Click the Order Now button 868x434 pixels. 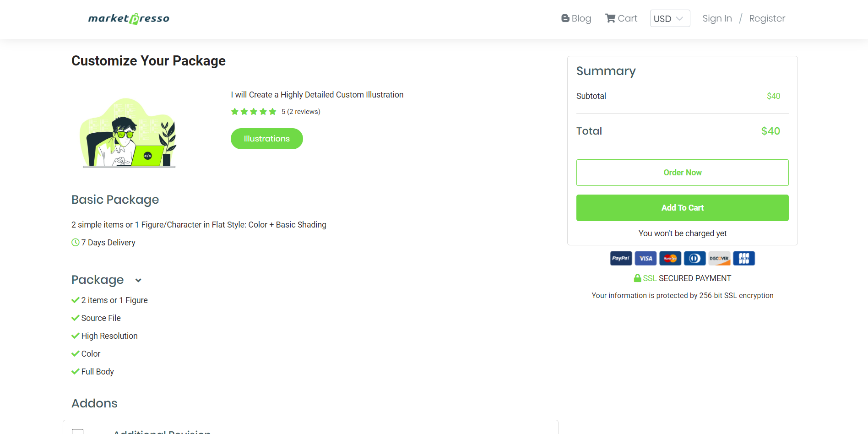point(682,173)
